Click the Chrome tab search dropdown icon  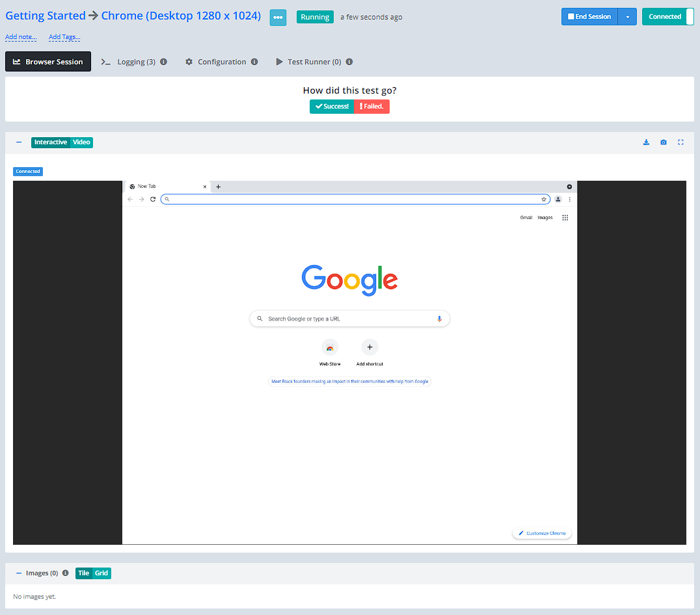(x=570, y=187)
